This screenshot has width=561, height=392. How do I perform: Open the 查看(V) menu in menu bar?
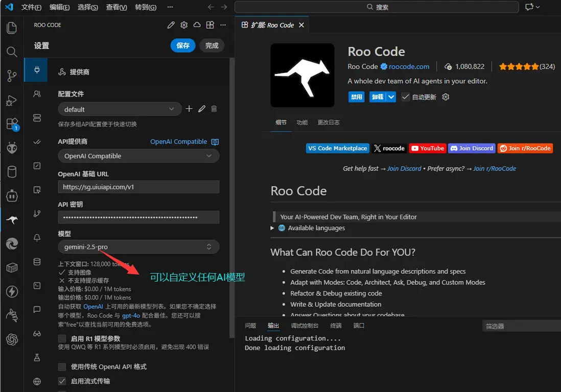point(116,7)
